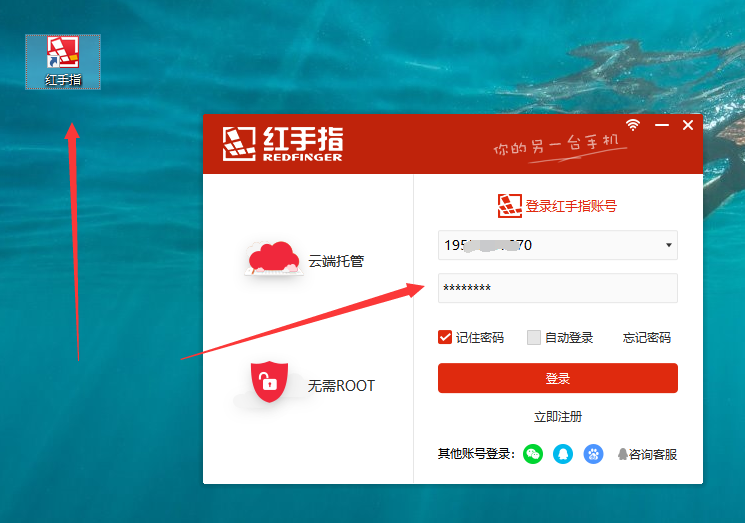Click the red shield 无需ROOT icon

[x=265, y=383]
